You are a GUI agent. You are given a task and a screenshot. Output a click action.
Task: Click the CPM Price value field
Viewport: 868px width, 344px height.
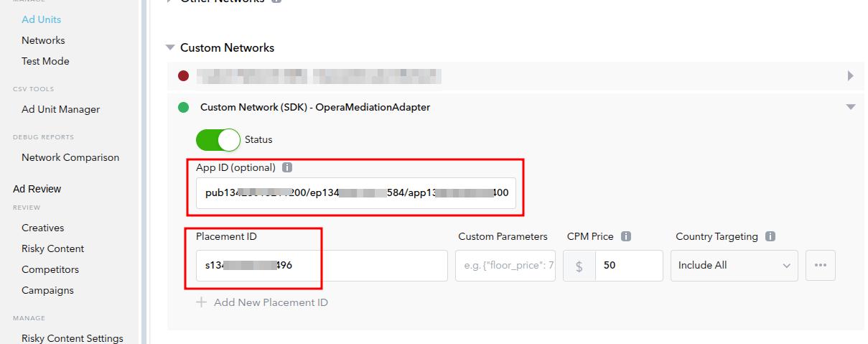[628, 266]
